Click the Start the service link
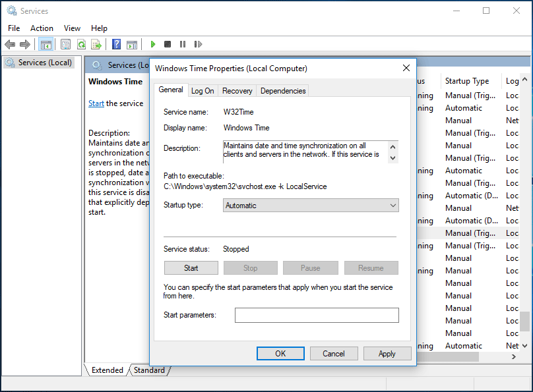Viewport: 533px width, 392px height. pos(96,103)
